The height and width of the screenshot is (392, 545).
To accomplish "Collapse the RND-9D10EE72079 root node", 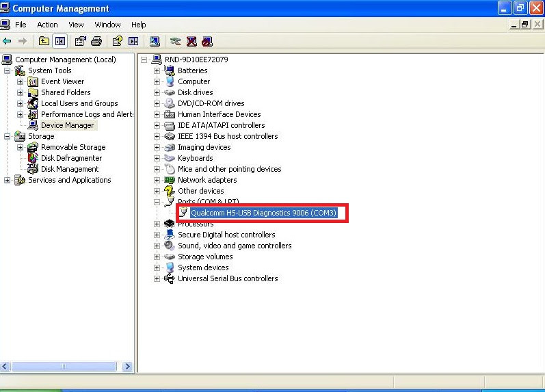I will (x=144, y=60).
